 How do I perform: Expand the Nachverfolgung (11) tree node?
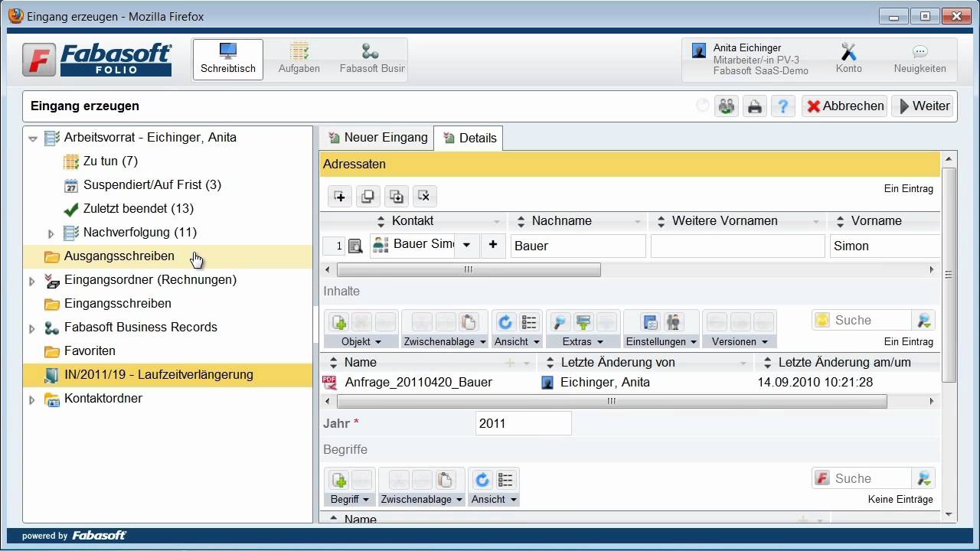(51, 233)
